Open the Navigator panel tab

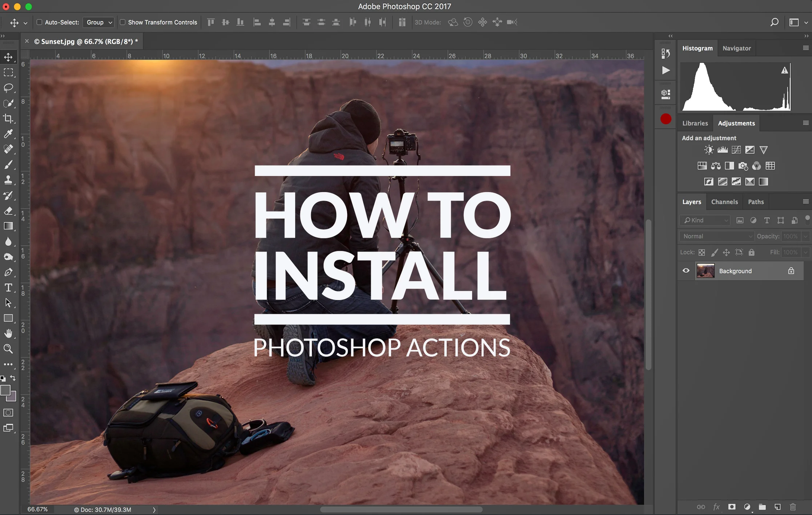(x=736, y=48)
